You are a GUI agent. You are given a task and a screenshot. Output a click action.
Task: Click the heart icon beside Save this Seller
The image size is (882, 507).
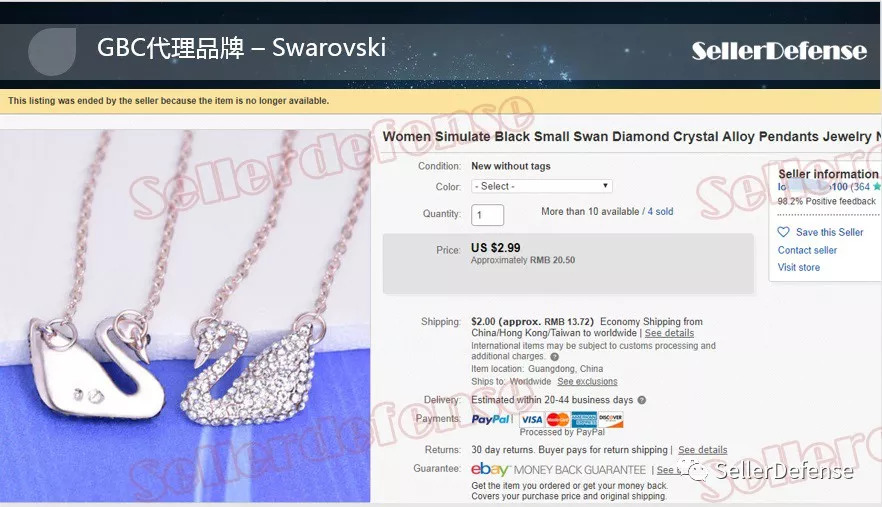click(x=783, y=232)
